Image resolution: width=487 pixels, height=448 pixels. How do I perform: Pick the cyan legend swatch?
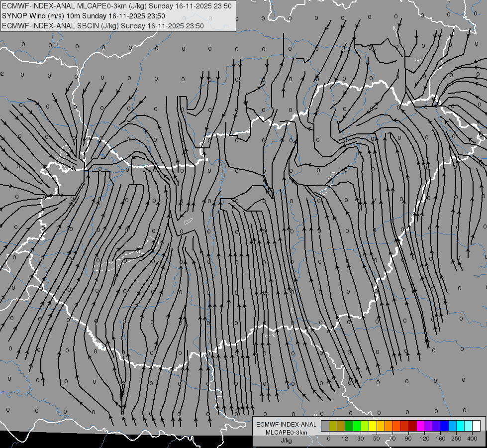click(x=460, y=426)
